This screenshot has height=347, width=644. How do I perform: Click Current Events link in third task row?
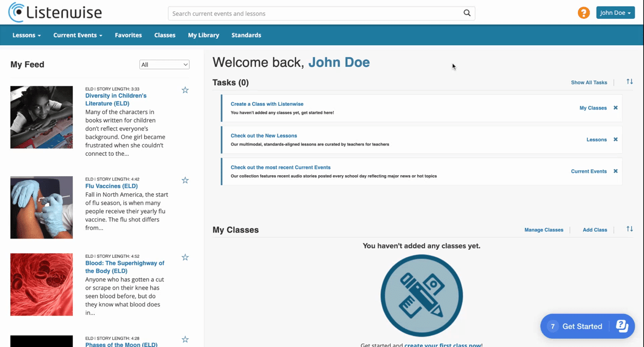pos(588,171)
